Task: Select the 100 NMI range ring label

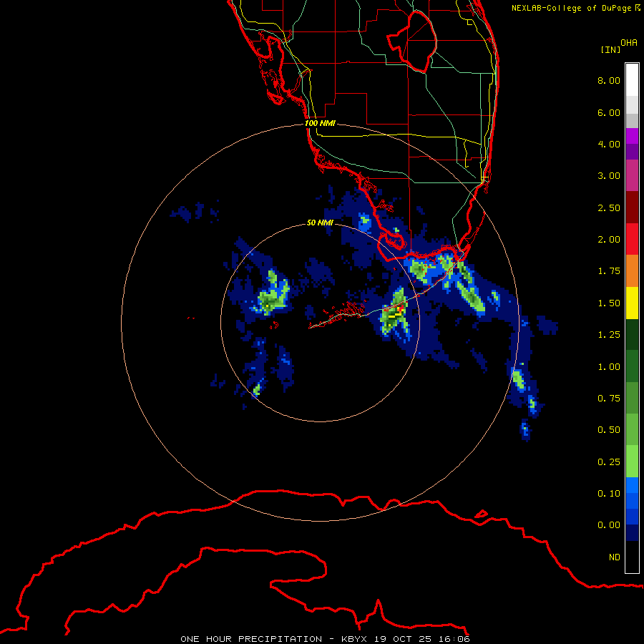Action: click(x=320, y=123)
